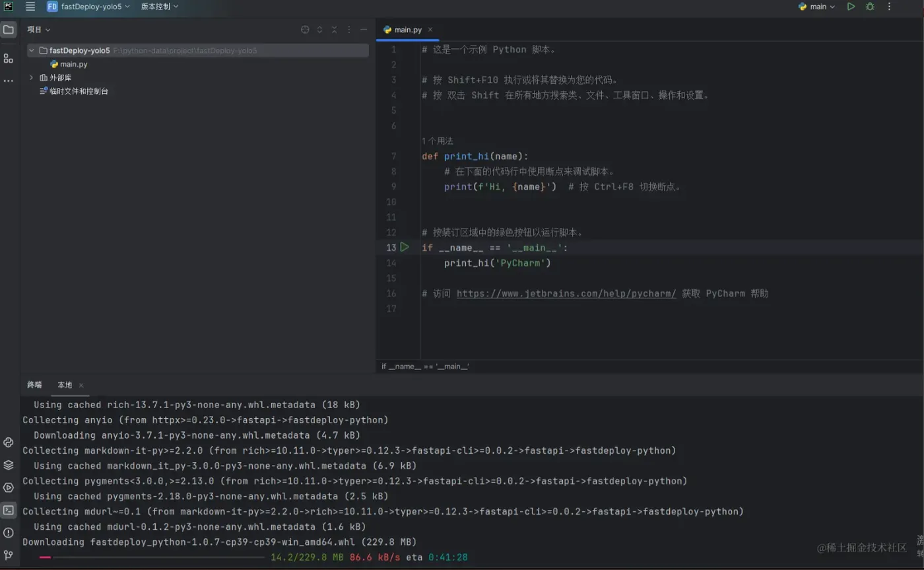
Task: Click the 这是一个示例 Python 脚本 comment
Action: (x=489, y=50)
